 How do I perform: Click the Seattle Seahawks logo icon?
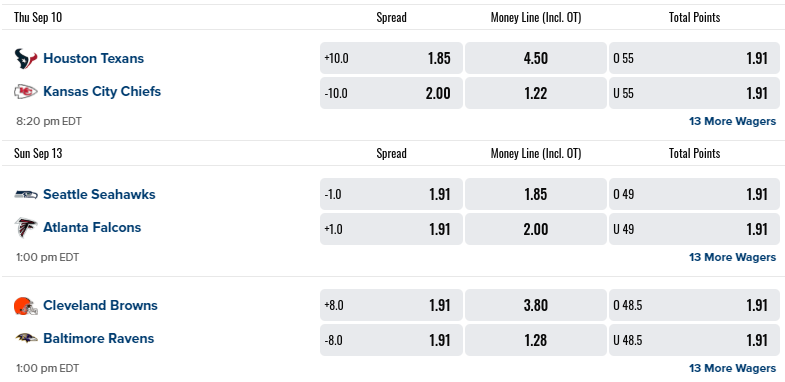26,194
